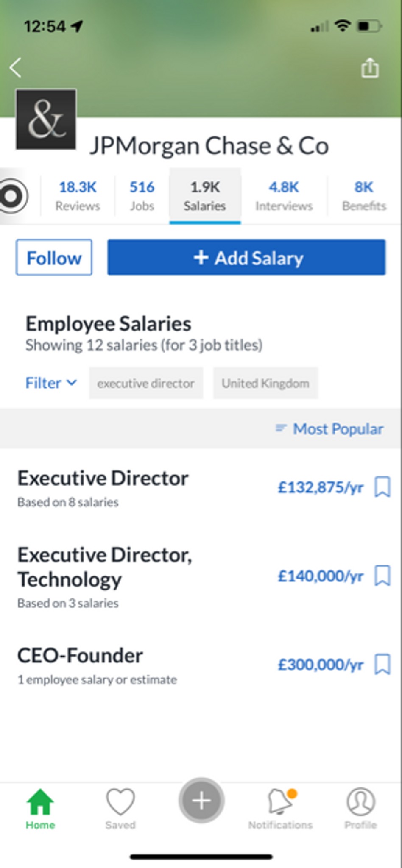Open your Profile from bottom bar
402x868 pixels.
(360, 805)
